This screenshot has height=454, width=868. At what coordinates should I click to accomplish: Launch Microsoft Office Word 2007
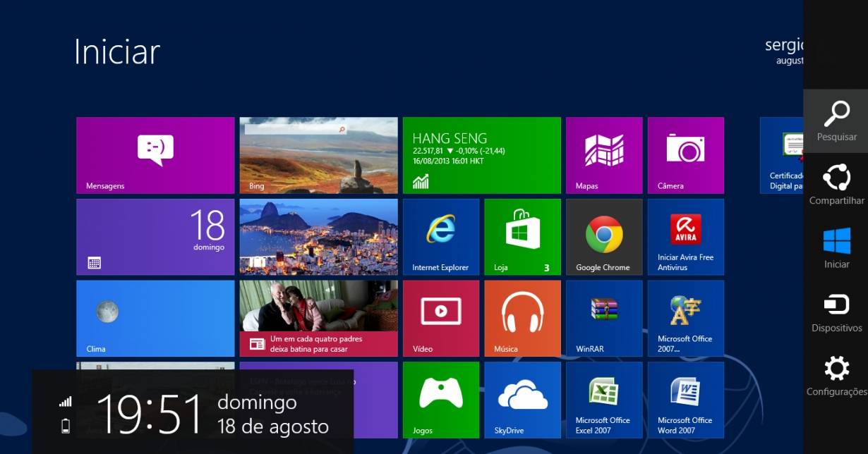click(x=685, y=400)
